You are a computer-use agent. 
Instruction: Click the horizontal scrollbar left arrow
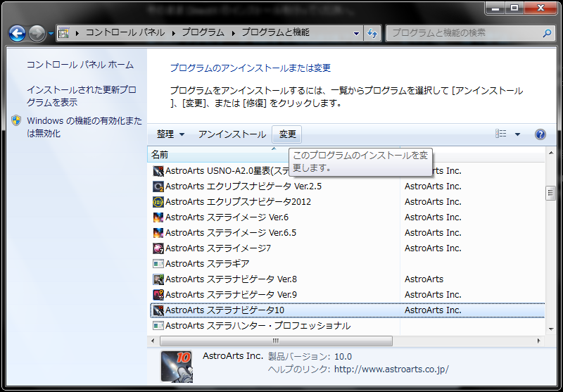click(153, 341)
